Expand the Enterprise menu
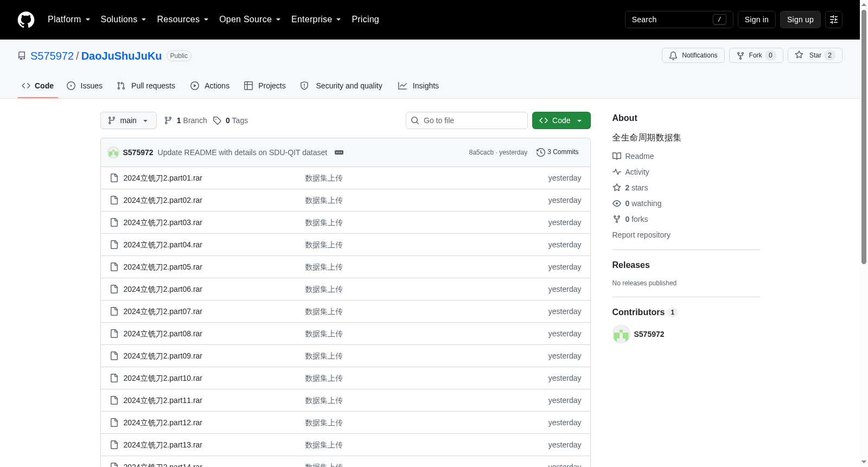Viewport: 868px width, 467px height. [316, 20]
